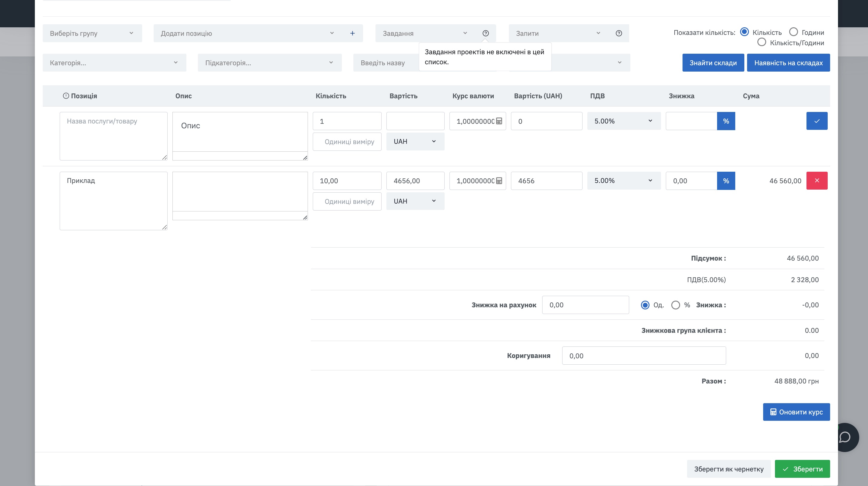Click Зберегти як чернетку button

(729, 469)
